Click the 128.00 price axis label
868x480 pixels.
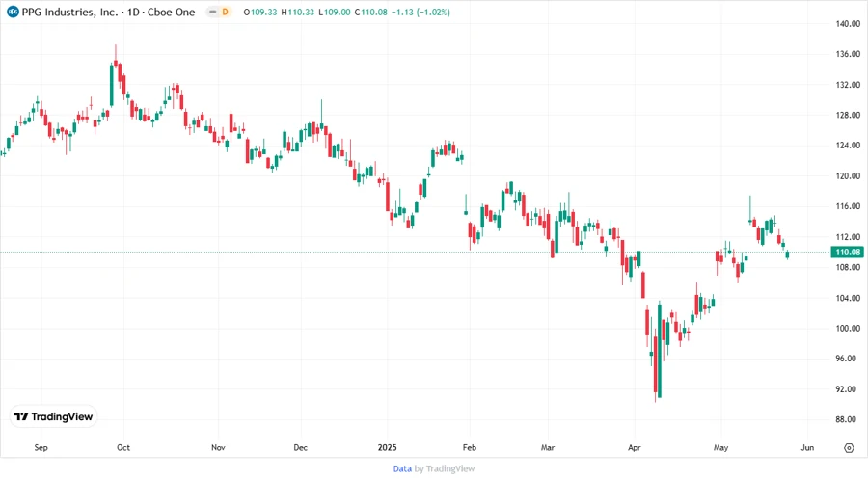coord(848,115)
